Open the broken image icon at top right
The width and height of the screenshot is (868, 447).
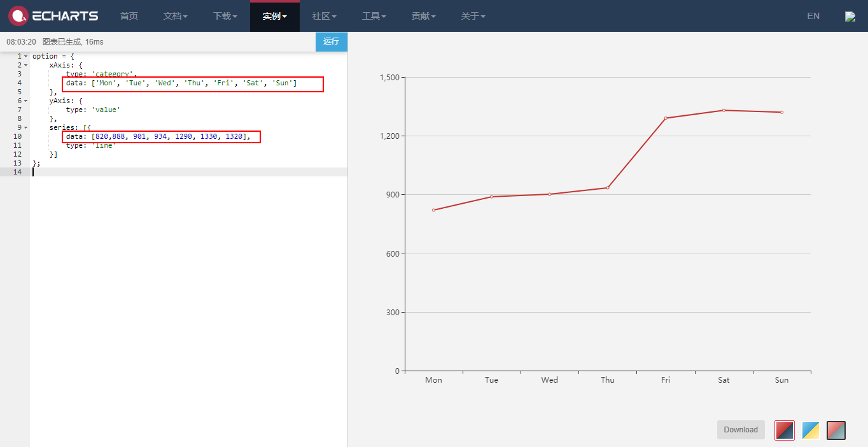(x=850, y=17)
